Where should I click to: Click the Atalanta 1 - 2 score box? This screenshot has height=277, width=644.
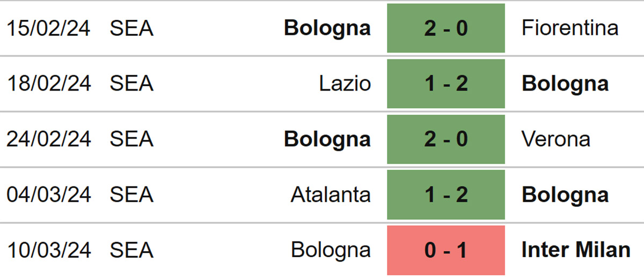[446, 195]
